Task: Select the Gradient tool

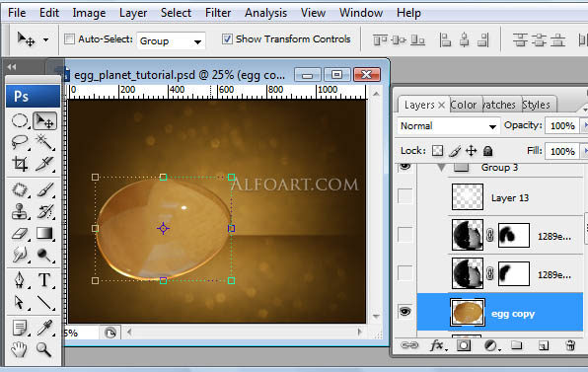Action: click(44, 233)
